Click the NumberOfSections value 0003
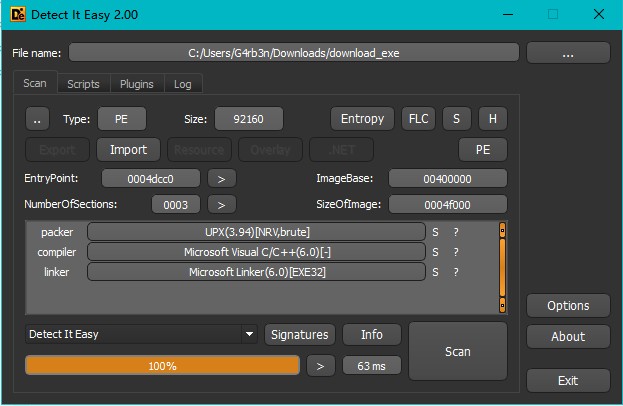 (x=176, y=205)
